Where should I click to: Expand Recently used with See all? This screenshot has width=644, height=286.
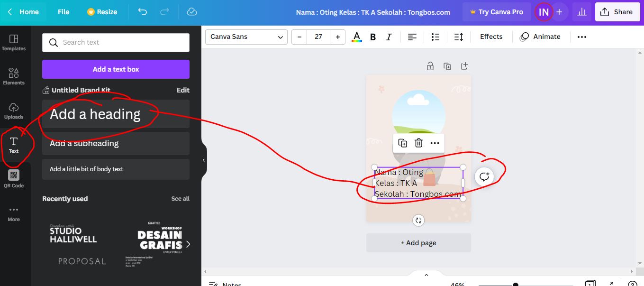click(x=180, y=199)
